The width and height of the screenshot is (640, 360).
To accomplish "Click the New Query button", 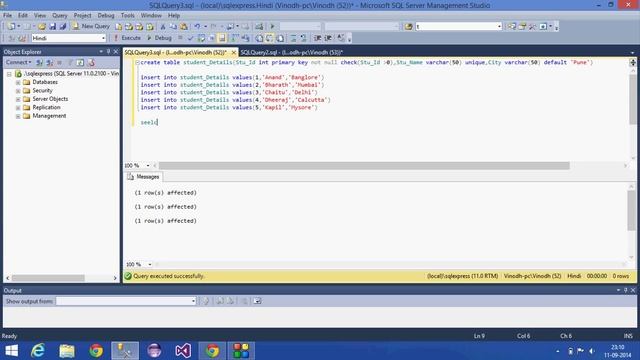I will point(91,27).
